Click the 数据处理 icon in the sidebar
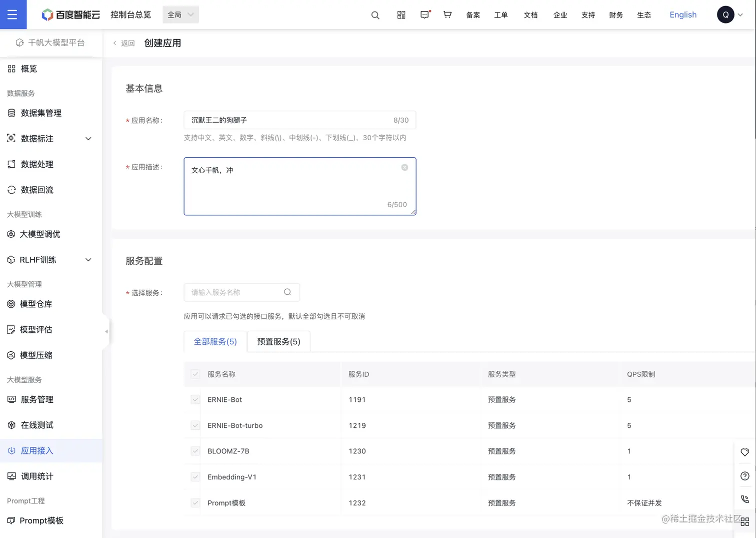This screenshot has width=756, height=538. coord(11,164)
